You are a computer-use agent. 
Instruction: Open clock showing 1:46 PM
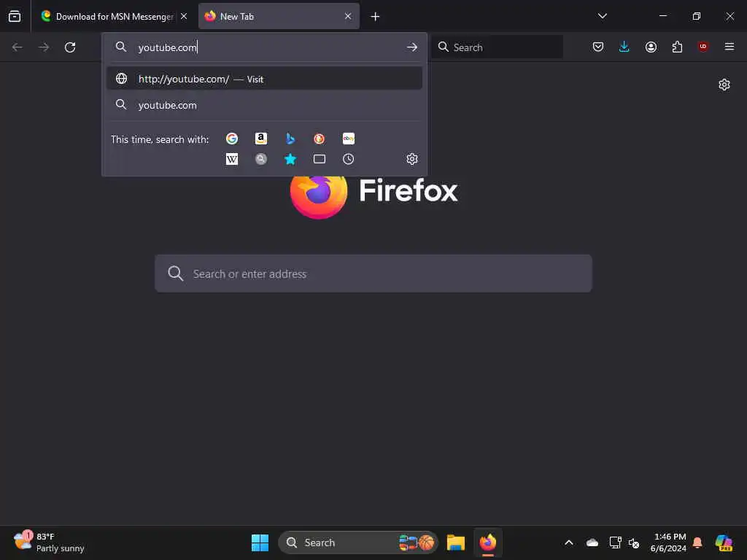coord(668,542)
